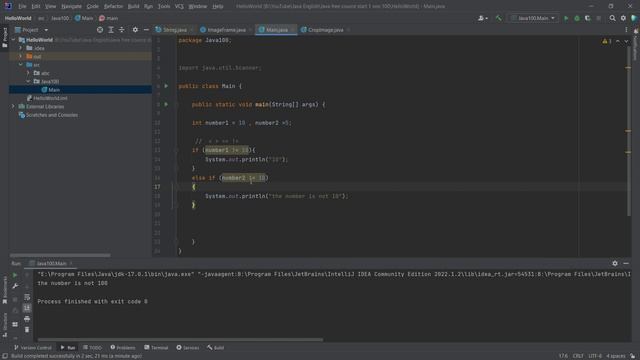Switch to ImageFrame.java editor tab
Image resolution: width=640 pixels, height=360 pixels.
click(227, 30)
